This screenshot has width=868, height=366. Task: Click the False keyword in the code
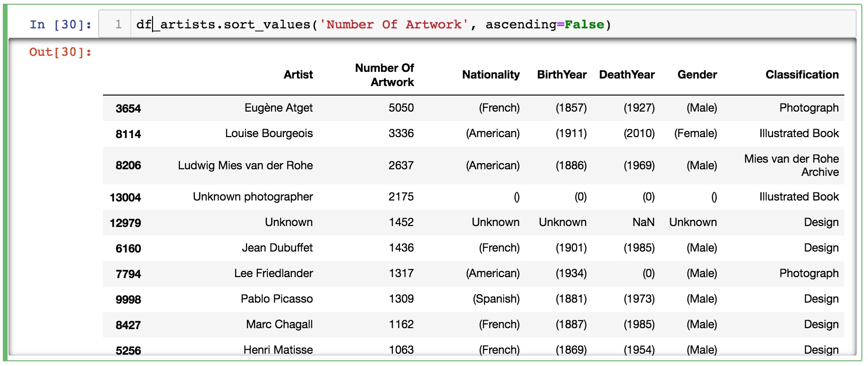[584, 25]
